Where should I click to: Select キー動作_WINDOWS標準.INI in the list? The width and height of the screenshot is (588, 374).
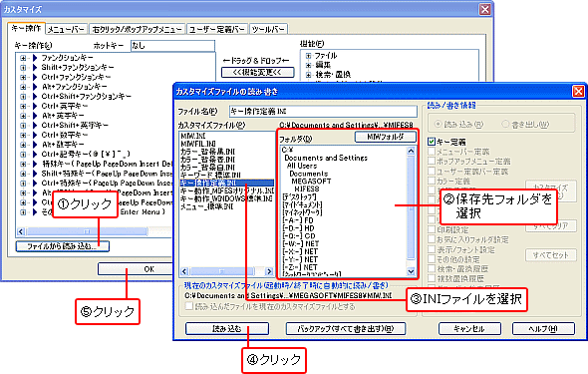pyautogui.click(x=226, y=198)
